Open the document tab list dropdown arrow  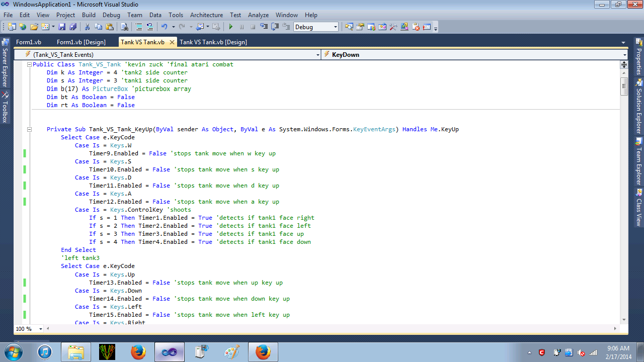[x=624, y=43]
